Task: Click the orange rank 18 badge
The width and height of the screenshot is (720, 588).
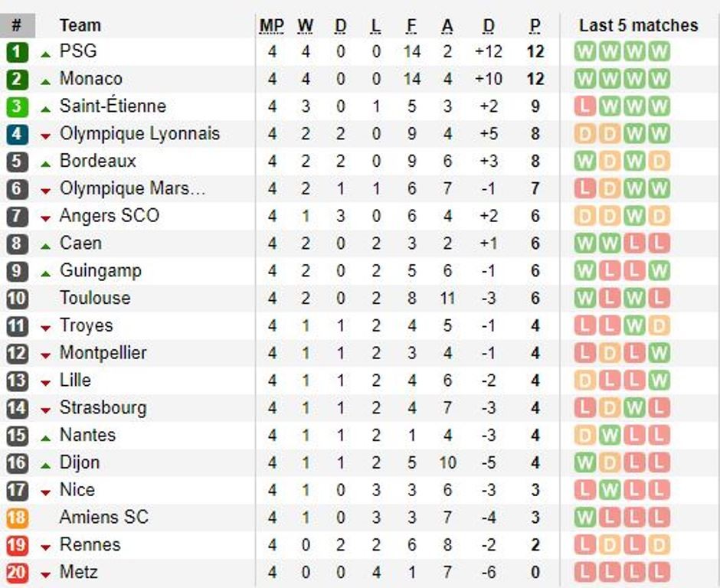Action: coord(17,518)
